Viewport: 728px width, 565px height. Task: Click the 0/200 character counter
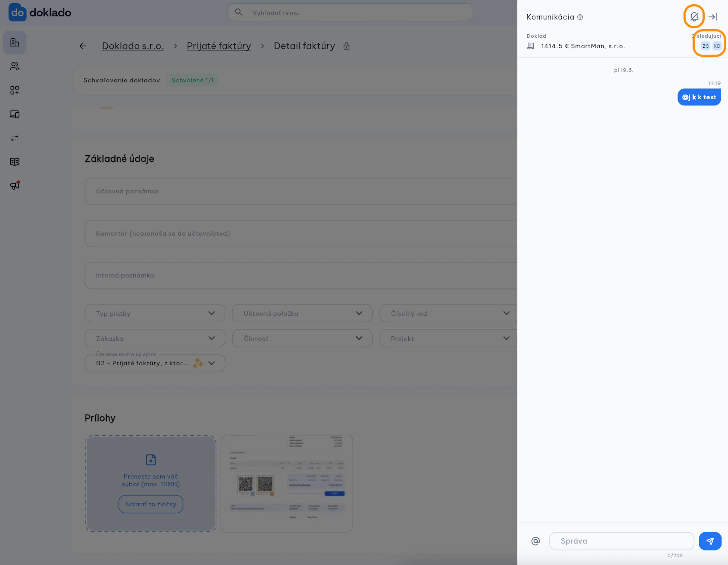tap(675, 555)
